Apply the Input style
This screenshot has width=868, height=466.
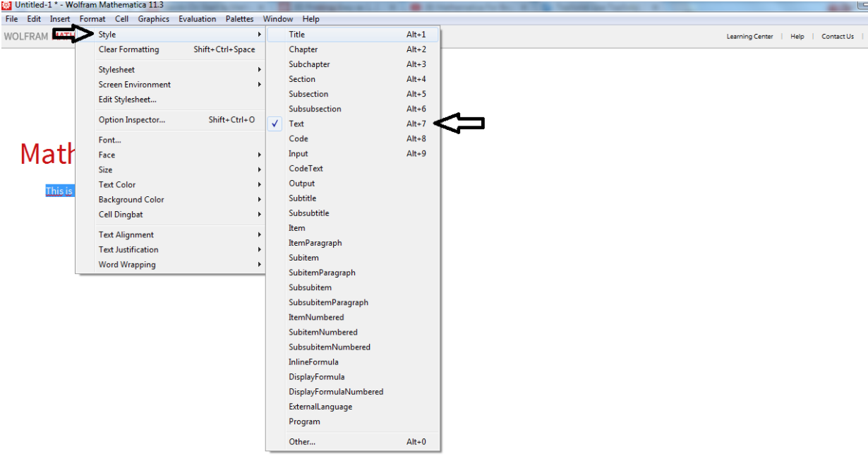(x=353, y=154)
